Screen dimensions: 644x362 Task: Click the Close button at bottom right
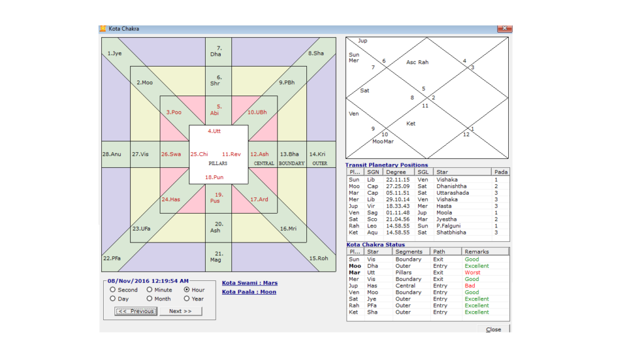[493, 329]
